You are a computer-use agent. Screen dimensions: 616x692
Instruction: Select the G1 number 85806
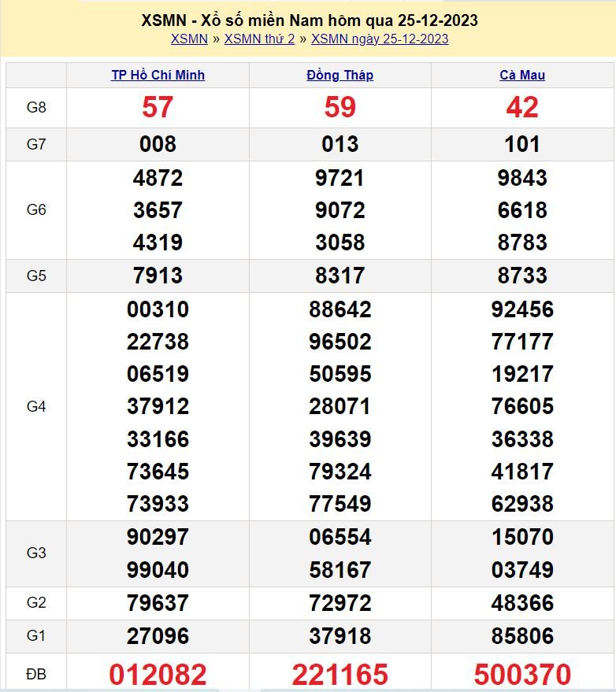(x=522, y=636)
